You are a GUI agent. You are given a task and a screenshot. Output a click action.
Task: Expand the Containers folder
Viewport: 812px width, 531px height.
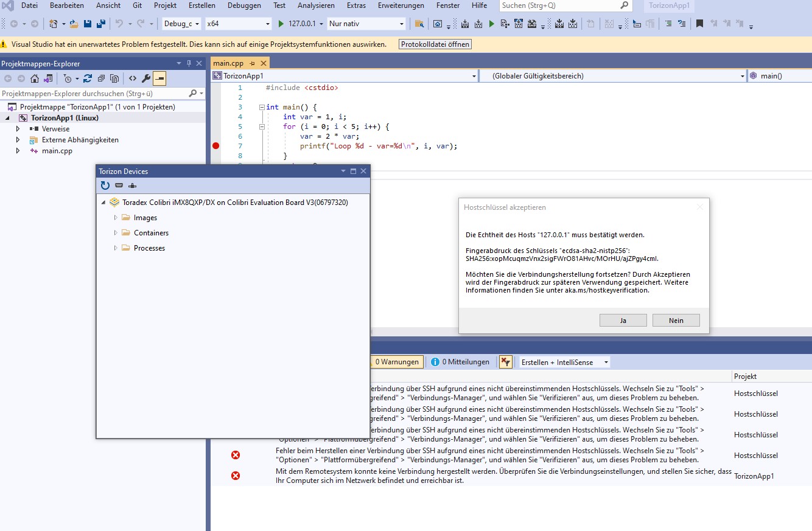click(x=116, y=233)
